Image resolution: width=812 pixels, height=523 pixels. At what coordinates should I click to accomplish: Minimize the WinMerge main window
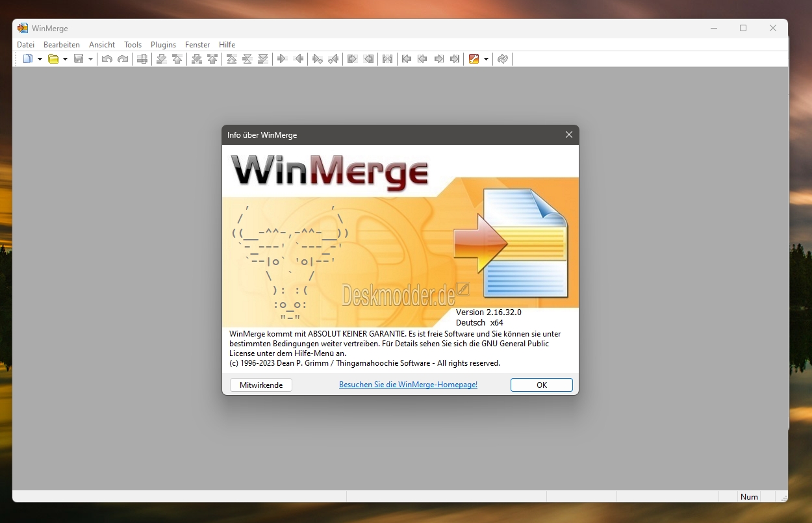point(714,28)
